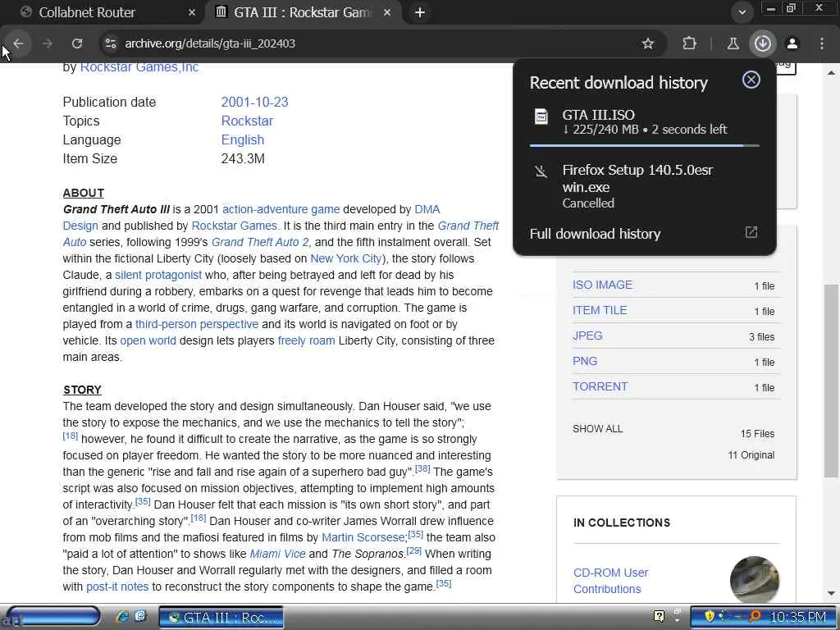Open the JPEG download option

tap(587, 336)
